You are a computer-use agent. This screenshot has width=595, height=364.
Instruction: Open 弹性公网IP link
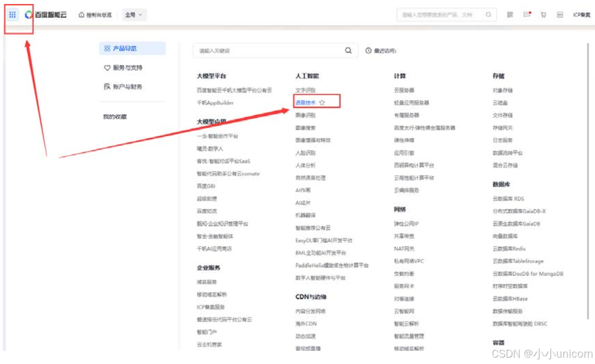406,224
